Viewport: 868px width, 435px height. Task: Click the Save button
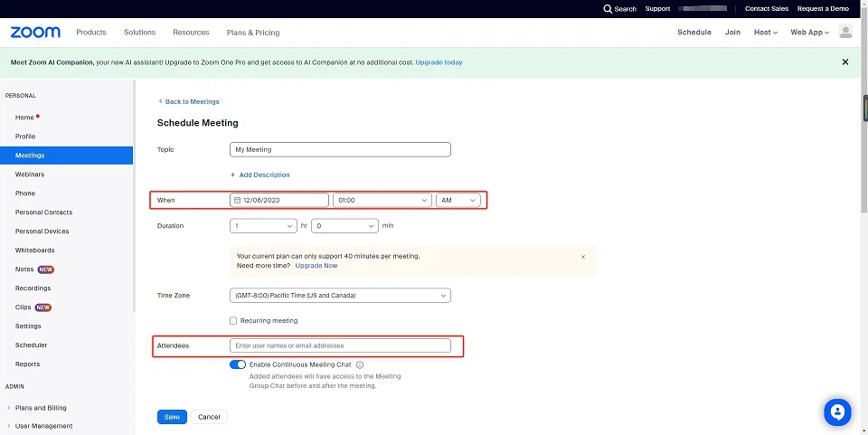tap(172, 417)
